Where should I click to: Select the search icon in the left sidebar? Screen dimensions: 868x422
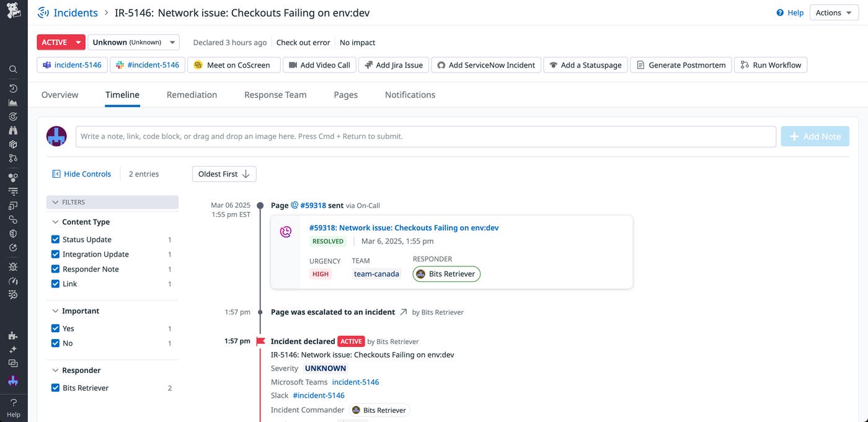click(13, 69)
